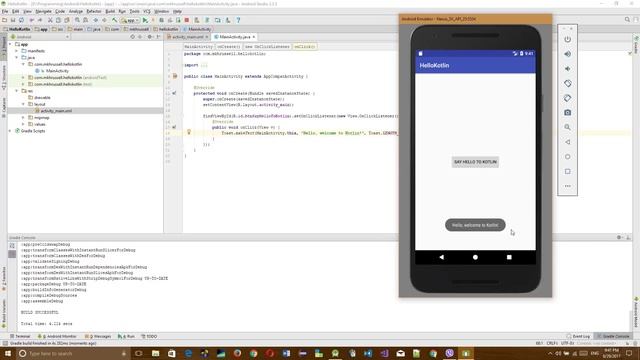Click the Make Project hammer icon
This screenshot has width=640, height=360.
(x=115, y=20)
